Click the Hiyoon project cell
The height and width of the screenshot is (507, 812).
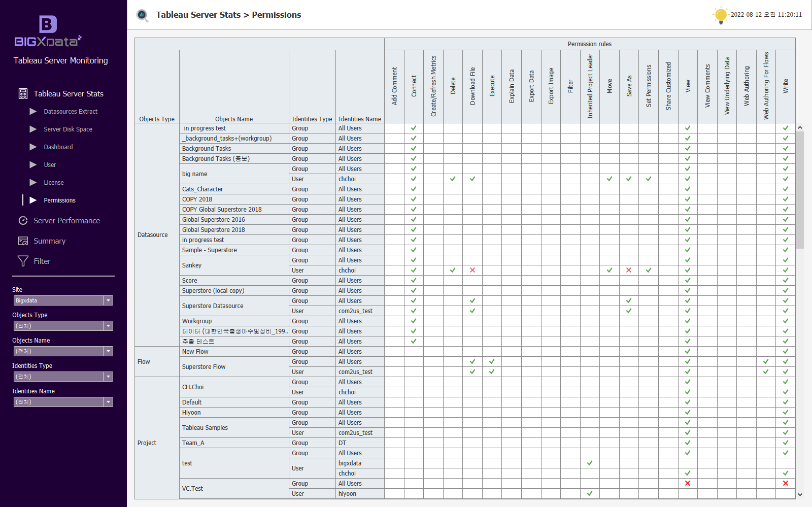point(234,413)
